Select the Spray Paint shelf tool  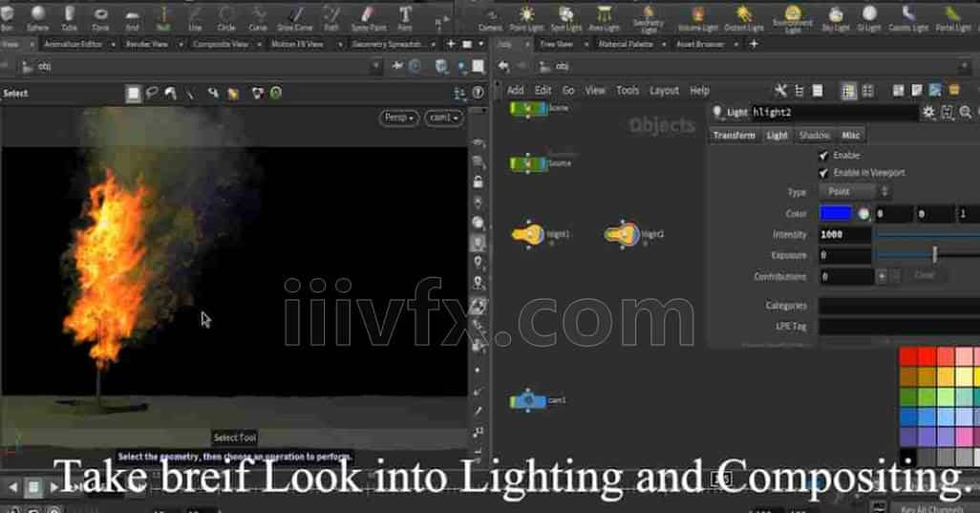(x=369, y=18)
